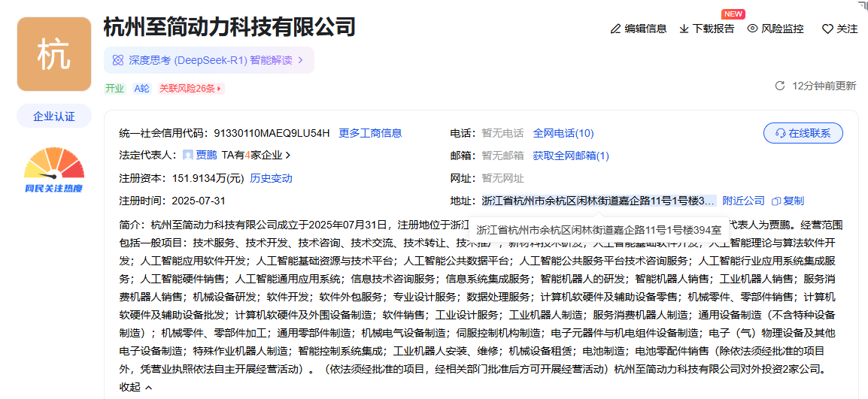
Task: Click the A轮 funding tag
Action: pos(141,88)
